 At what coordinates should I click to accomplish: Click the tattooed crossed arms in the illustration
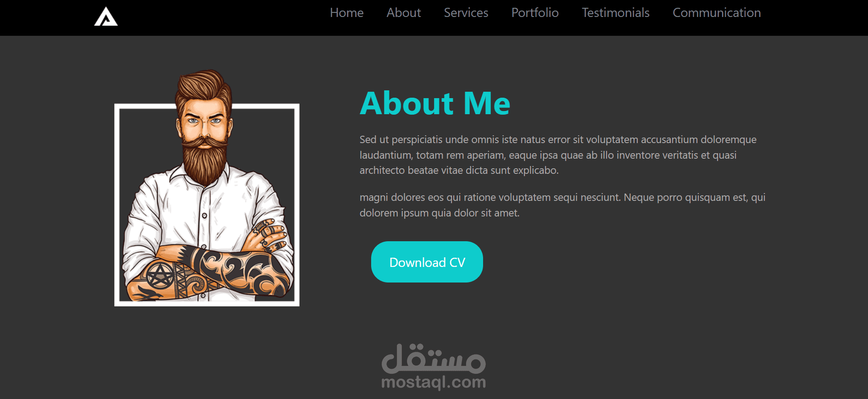209,271
